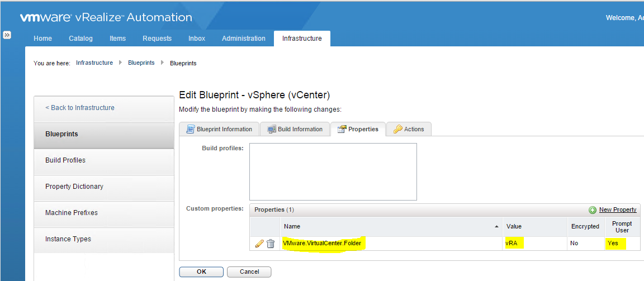
Task: Click the Prompt User 'Yes' cell
Action: (x=622, y=243)
